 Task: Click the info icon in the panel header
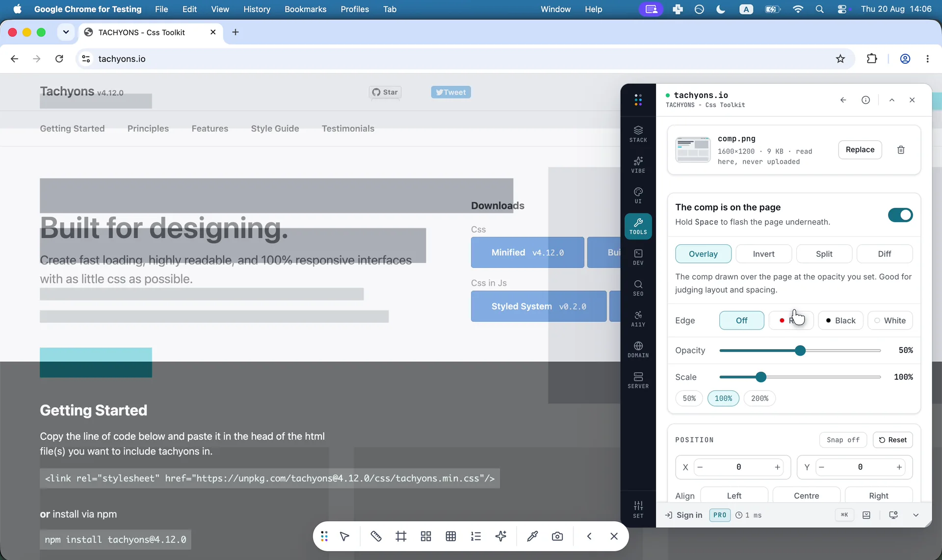click(865, 100)
